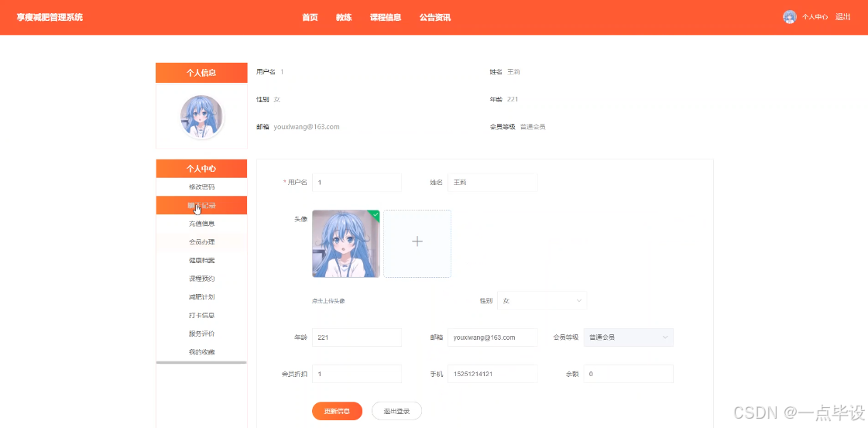
Task: Open 课程信息 in top navigation
Action: point(386,17)
